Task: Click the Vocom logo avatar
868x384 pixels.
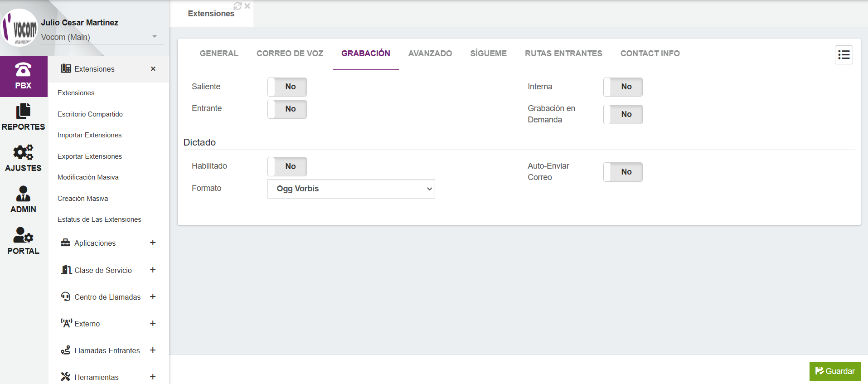Action: pyautogui.click(x=19, y=28)
